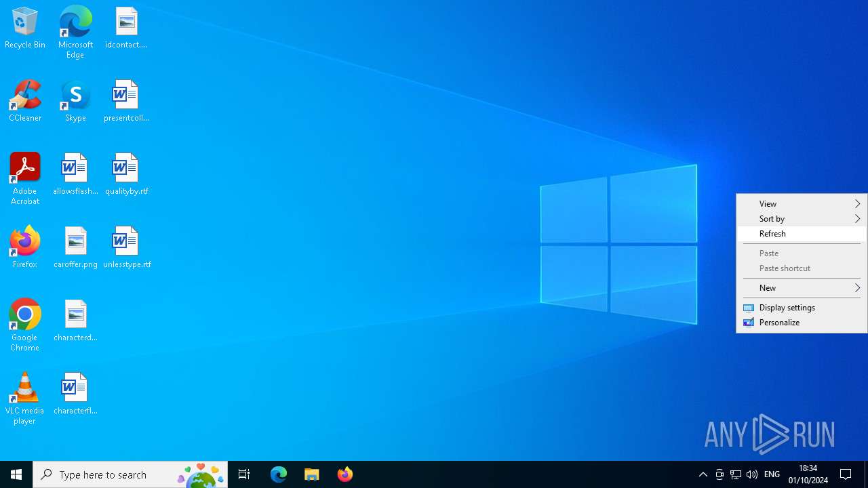The height and width of the screenshot is (488, 868).
Task: Click the Show desktop strip
Action: 866,474
